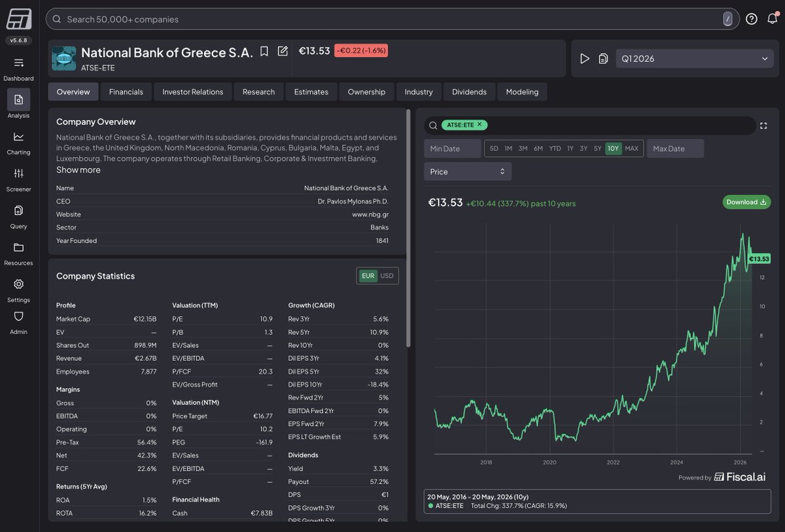
Task: Click the National Bank of Greece logo
Action: tap(64, 58)
